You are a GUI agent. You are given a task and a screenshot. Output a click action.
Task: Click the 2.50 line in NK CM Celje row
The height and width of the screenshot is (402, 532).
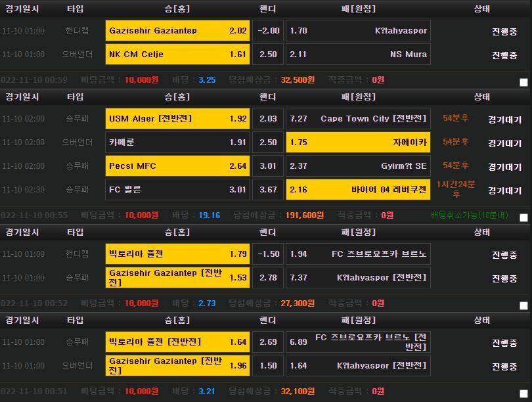point(268,55)
